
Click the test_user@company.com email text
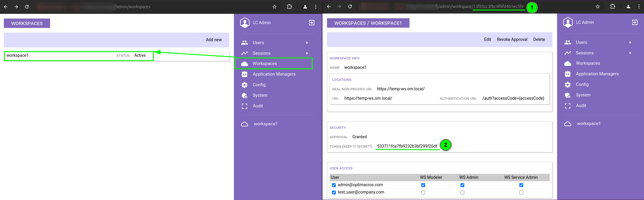(361, 192)
